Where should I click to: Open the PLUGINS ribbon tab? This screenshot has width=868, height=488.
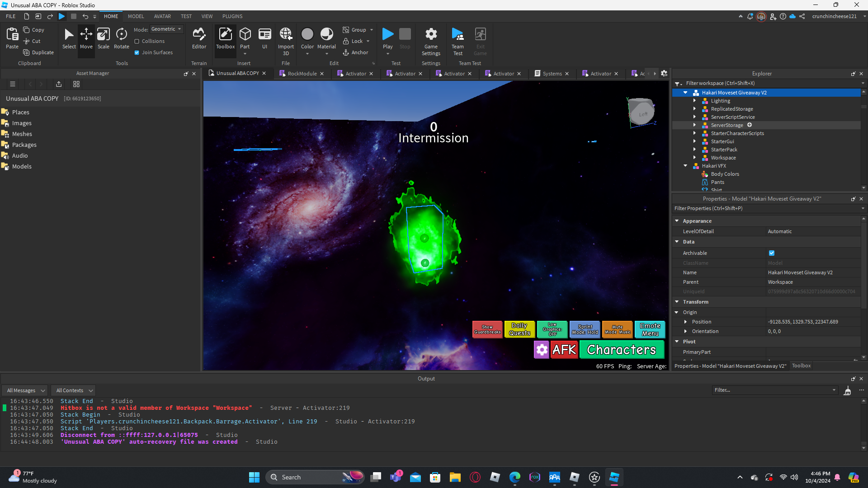[x=232, y=16]
